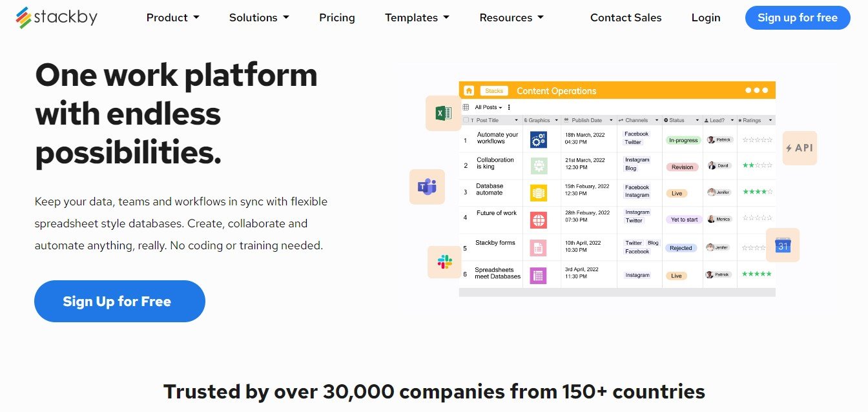Image resolution: width=868 pixels, height=412 pixels.
Task: Click the Microsoft Teams icon
Action: (427, 187)
